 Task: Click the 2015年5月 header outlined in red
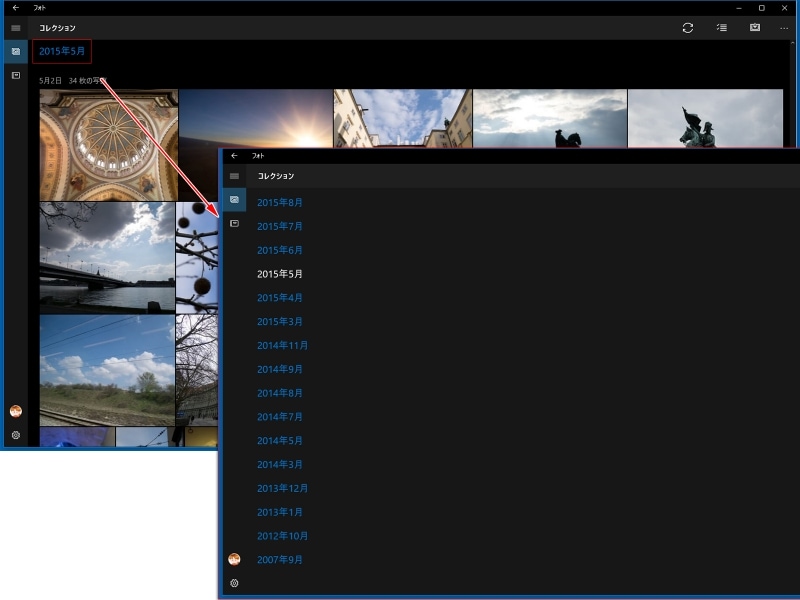(x=62, y=51)
